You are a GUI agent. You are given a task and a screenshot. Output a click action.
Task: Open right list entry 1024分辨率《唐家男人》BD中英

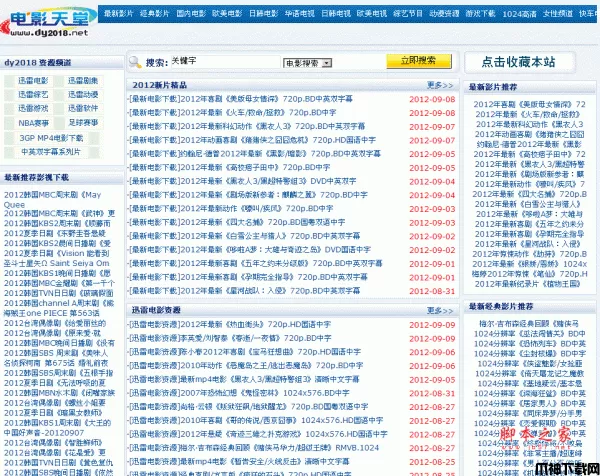(x=530, y=403)
